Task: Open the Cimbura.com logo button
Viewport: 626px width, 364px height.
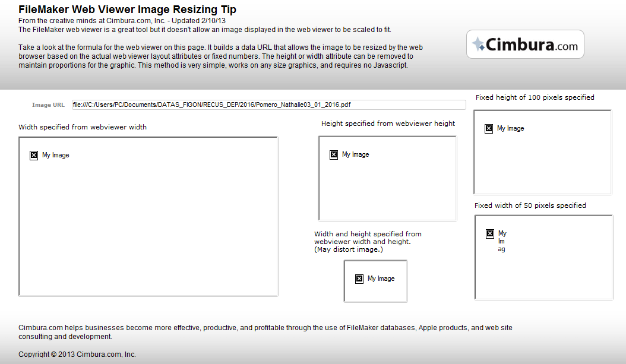Action: 525,45
